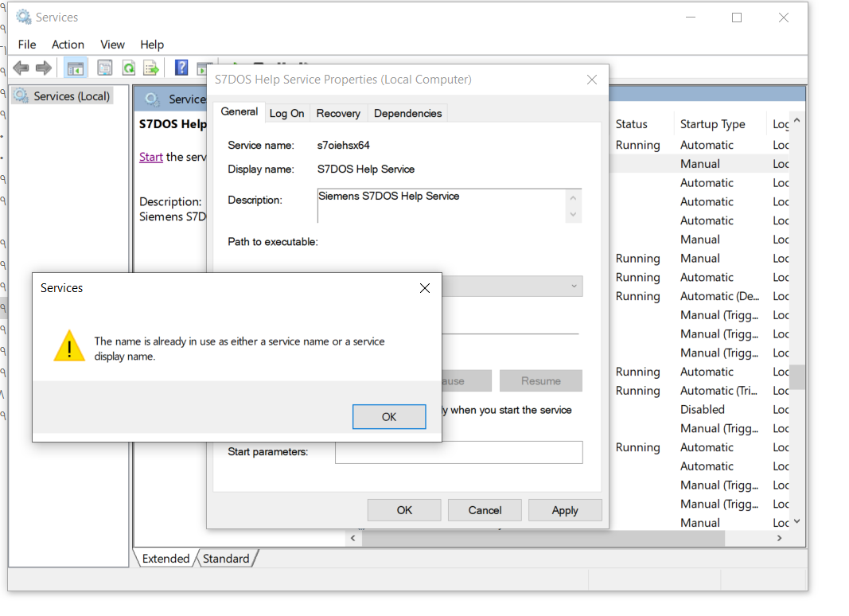Click the horizontal scroll left arrow
This screenshot has height=616, width=849.
tap(353, 538)
